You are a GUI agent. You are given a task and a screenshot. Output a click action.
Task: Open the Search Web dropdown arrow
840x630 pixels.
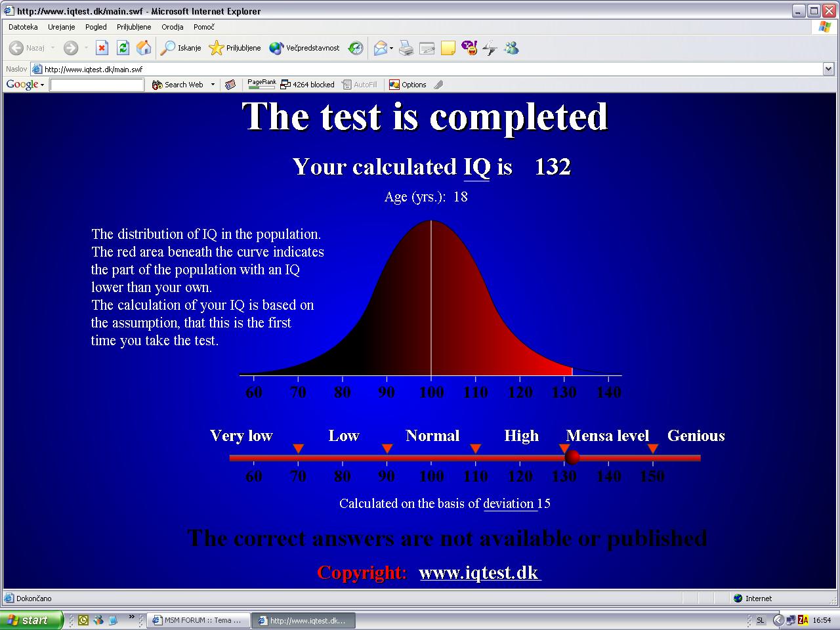pos(213,85)
